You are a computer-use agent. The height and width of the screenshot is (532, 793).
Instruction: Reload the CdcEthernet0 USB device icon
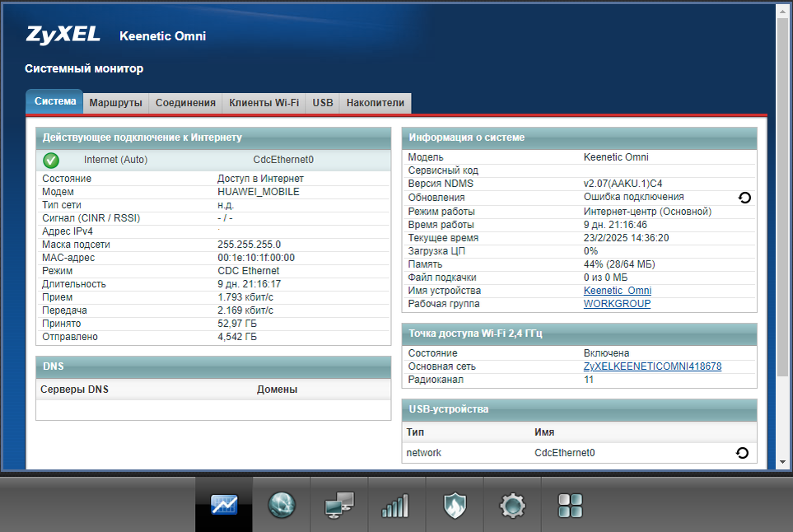pos(743,453)
